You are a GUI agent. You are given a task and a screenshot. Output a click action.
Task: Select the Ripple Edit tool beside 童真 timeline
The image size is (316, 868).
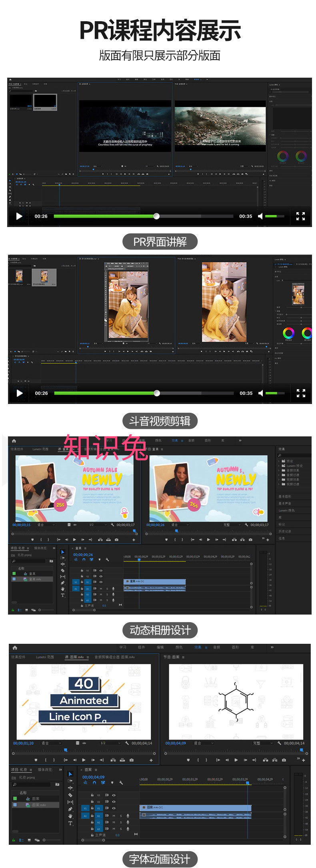(x=62, y=564)
